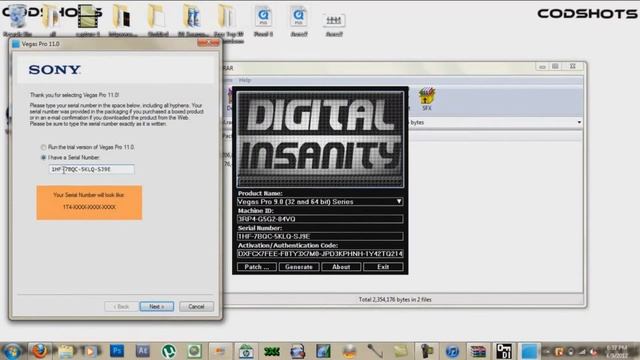This screenshot has height=360, width=640.
Task: Click the SFX icon in WinRAR toolbar
Action: click(427, 99)
